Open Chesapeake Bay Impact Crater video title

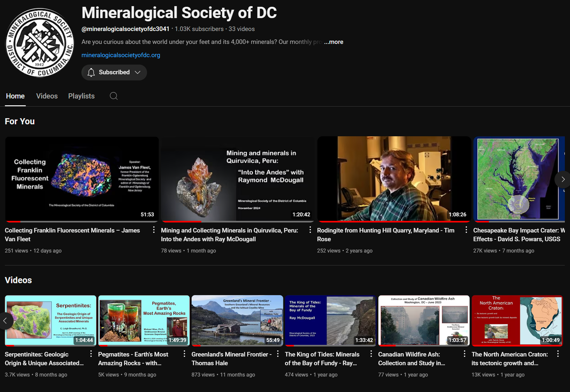(x=519, y=235)
